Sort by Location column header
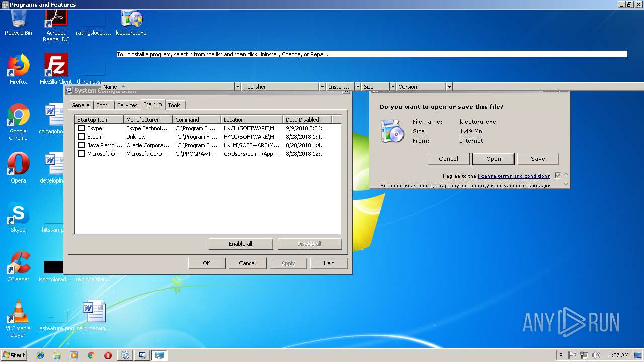This screenshot has width=644, height=362. tap(252, 120)
